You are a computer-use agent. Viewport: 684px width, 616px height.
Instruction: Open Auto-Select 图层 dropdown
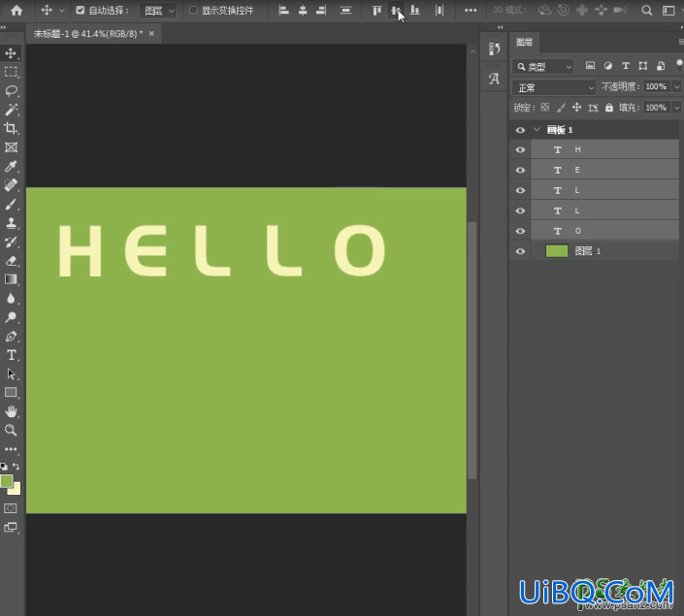click(x=157, y=11)
